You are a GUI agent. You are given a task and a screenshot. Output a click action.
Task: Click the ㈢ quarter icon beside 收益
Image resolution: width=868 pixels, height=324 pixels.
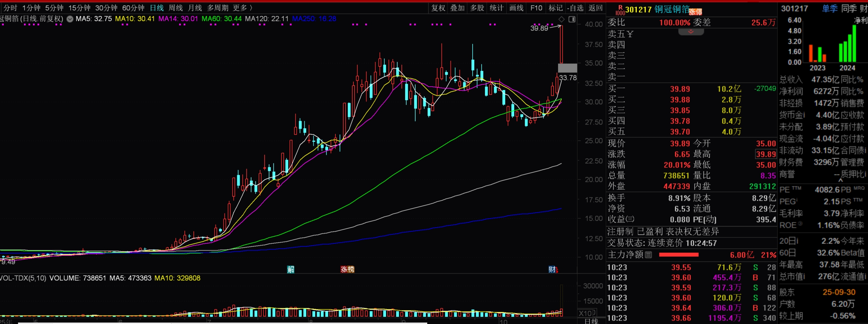pos(630,219)
